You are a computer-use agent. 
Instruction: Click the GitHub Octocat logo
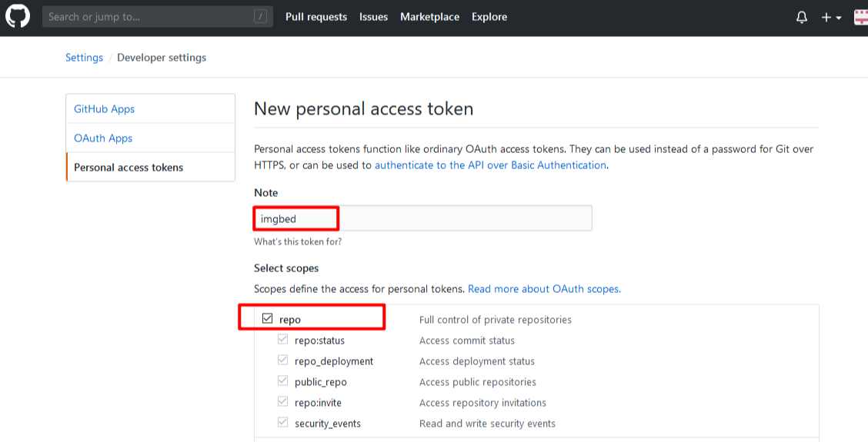coord(17,17)
